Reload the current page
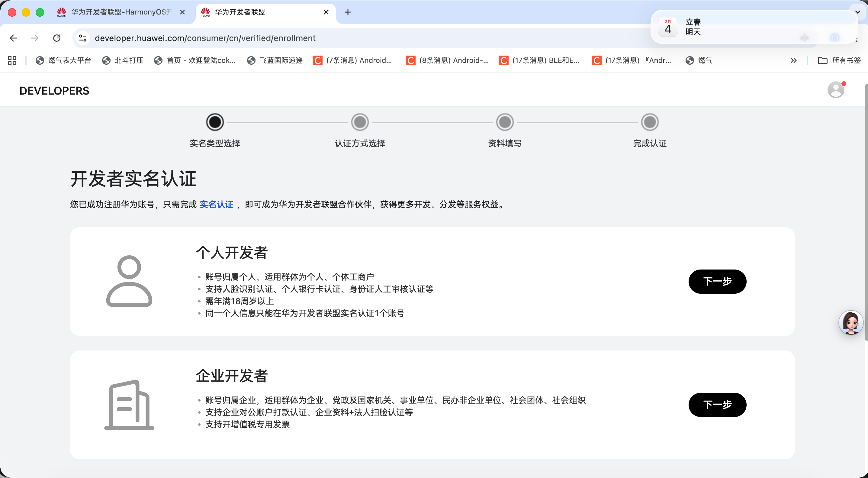This screenshot has width=868, height=478. point(56,38)
